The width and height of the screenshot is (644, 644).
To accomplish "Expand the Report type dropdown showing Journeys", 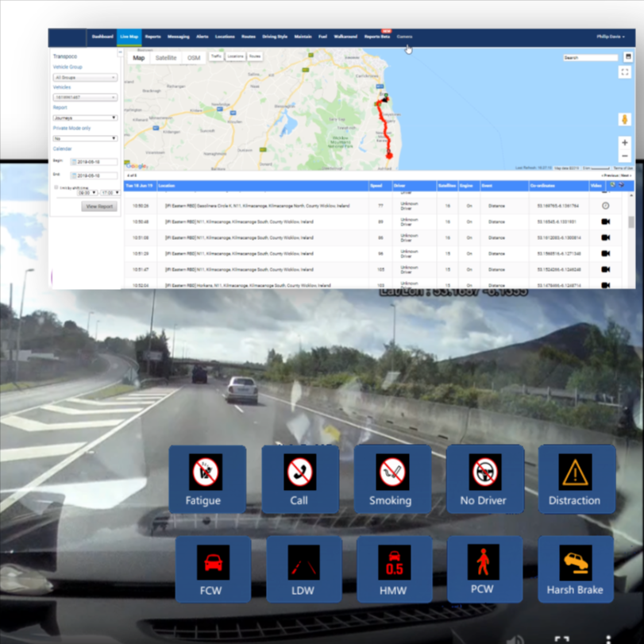I will pos(85,118).
